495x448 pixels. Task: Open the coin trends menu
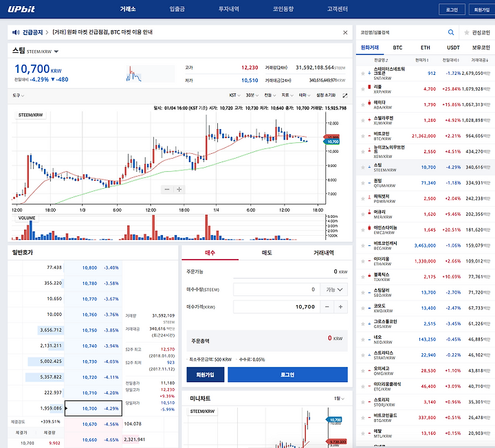tap(283, 9)
